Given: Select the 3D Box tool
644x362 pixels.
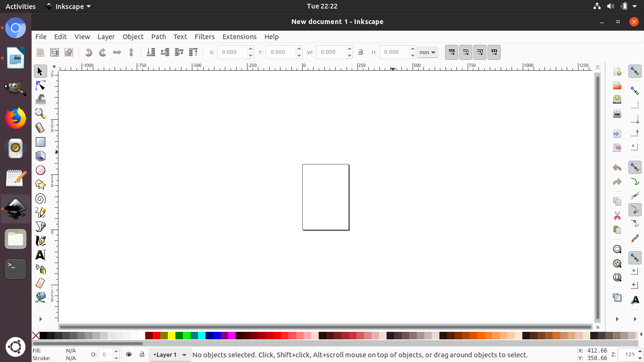Looking at the screenshot, I should pyautogui.click(x=41, y=156).
